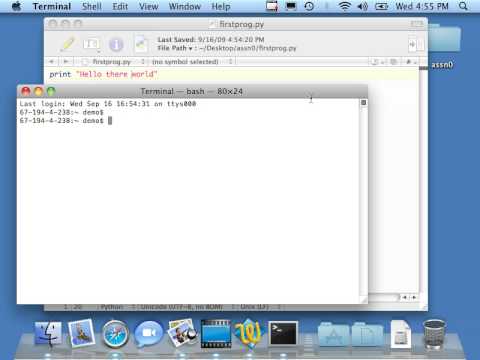Open the firstprog.py document popup
Image resolution: width=480 pixels, height=360 pixels.
click(113, 62)
